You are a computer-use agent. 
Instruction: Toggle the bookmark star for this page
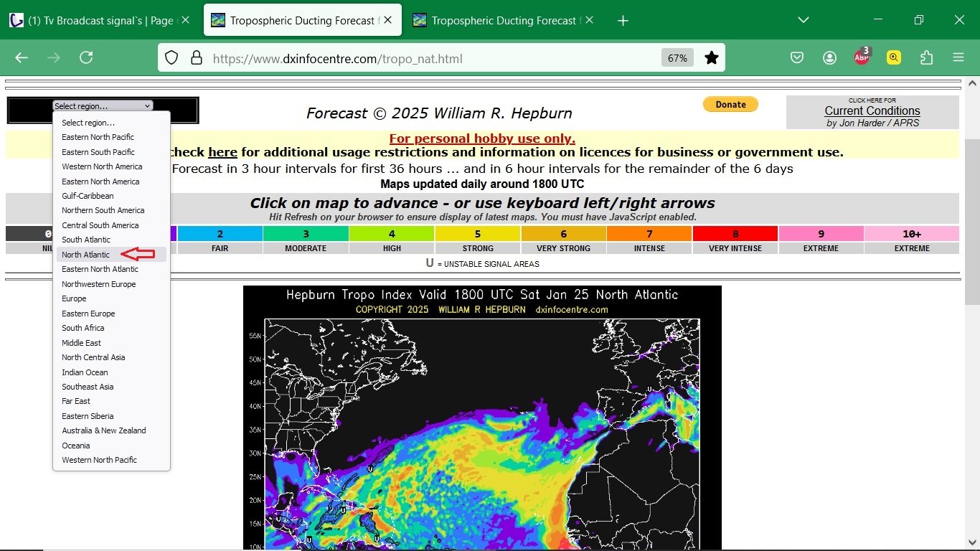pos(711,58)
